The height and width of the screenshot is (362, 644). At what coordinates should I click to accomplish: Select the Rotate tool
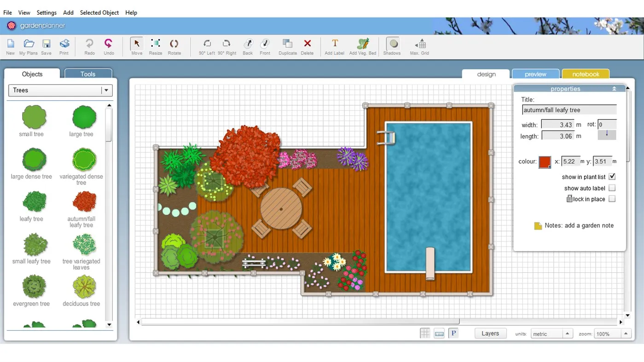[x=174, y=46]
